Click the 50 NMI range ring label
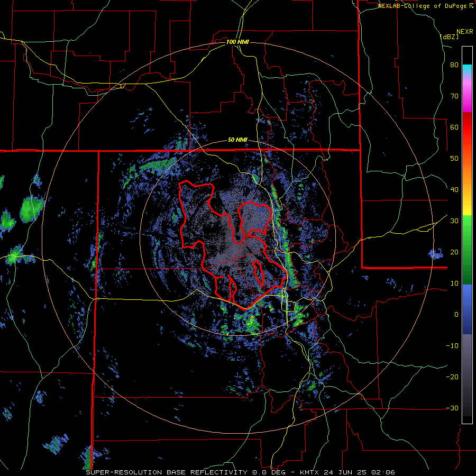 pyautogui.click(x=237, y=140)
